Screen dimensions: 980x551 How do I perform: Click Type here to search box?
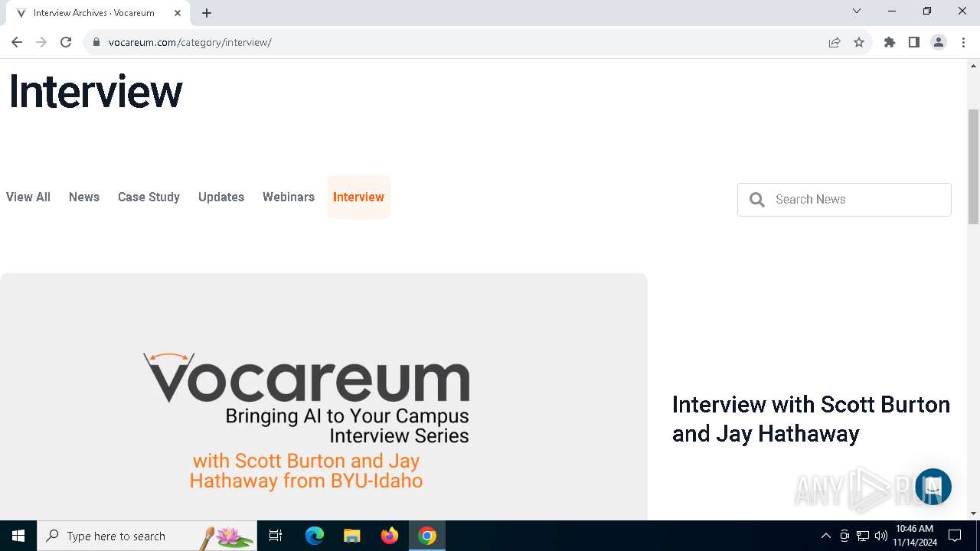(x=147, y=536)
